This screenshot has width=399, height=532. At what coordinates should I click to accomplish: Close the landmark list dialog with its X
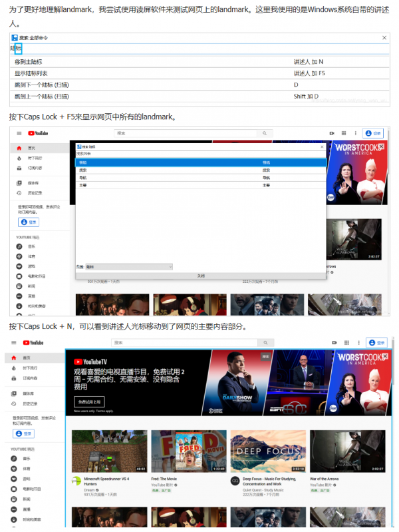322,146
